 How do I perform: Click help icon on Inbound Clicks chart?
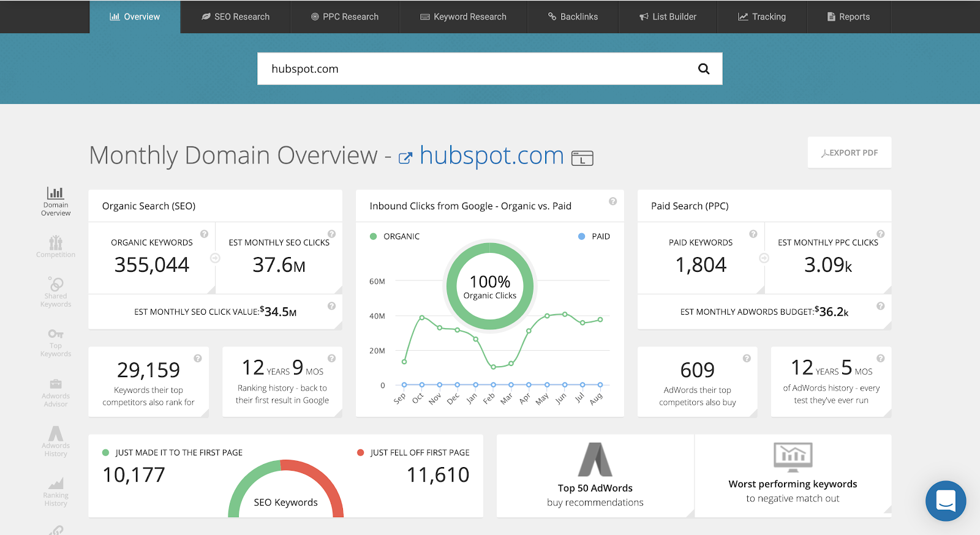tap(612, 201)
